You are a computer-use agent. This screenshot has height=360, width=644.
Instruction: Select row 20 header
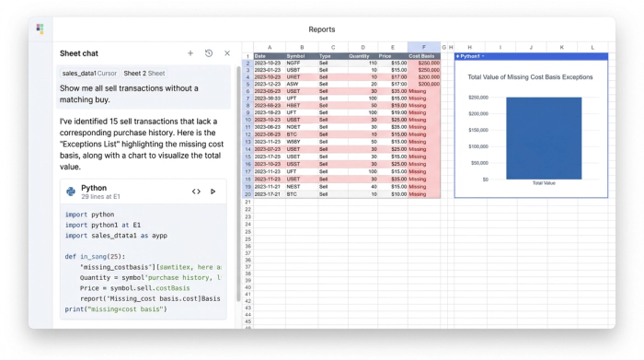coord(247,194)
